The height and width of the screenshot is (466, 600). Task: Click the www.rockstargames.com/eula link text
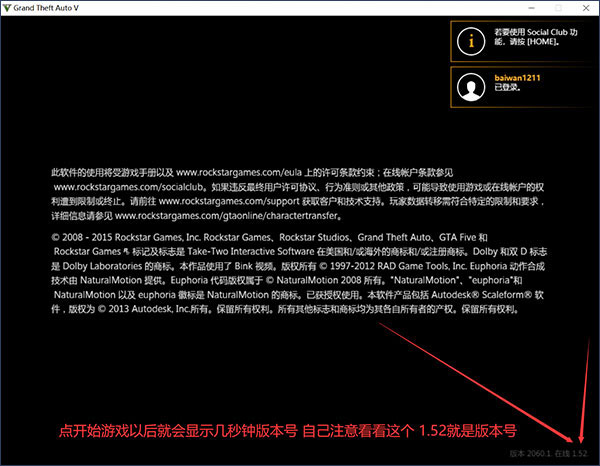coord(239,173)
